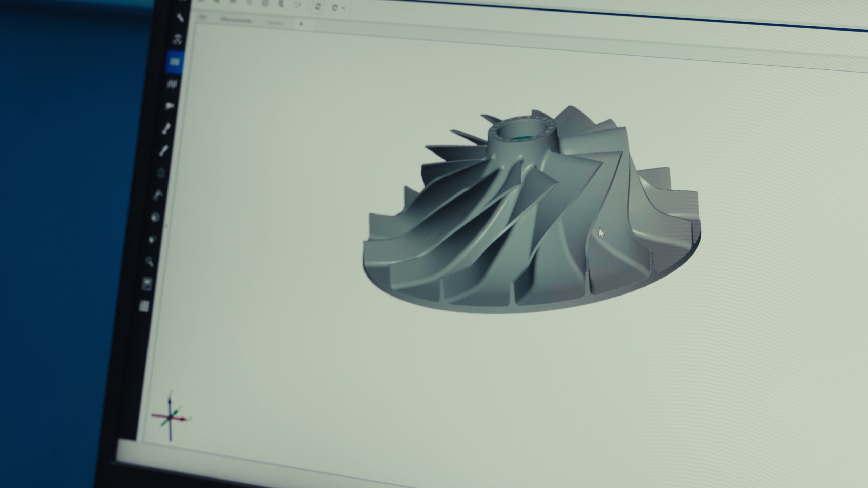
Task: Select the pen-shaped probe icon at the sidebar top
Action: 180,18
